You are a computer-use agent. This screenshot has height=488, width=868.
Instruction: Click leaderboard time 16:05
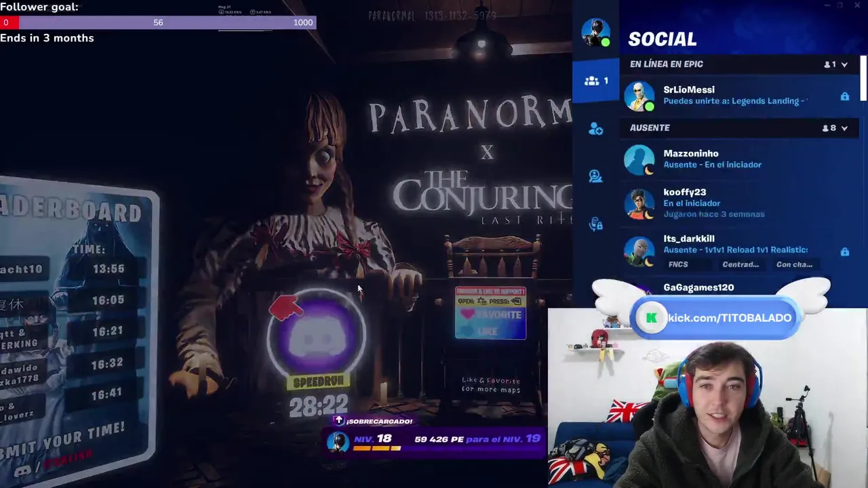[x=108, y=300]
